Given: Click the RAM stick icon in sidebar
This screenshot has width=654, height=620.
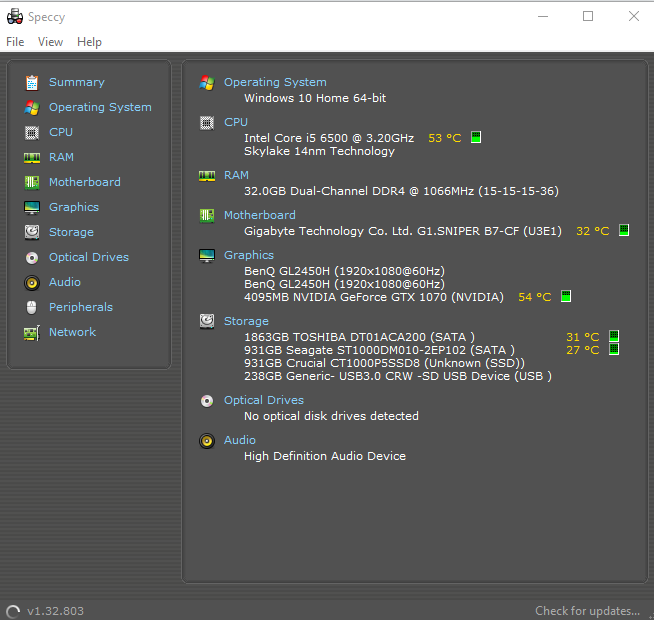Looking at the screenshot, I should point(32,158).
